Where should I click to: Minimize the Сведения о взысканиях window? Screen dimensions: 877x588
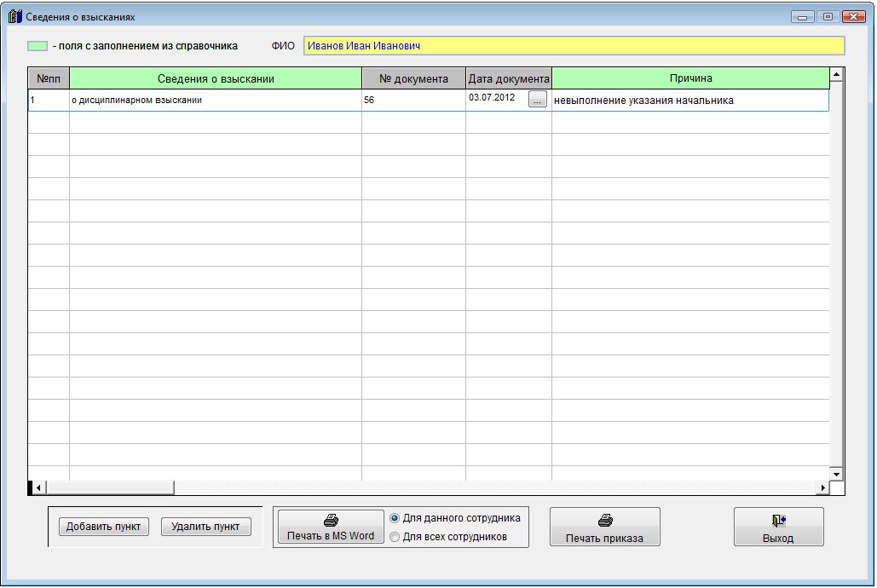pos(803,17)
